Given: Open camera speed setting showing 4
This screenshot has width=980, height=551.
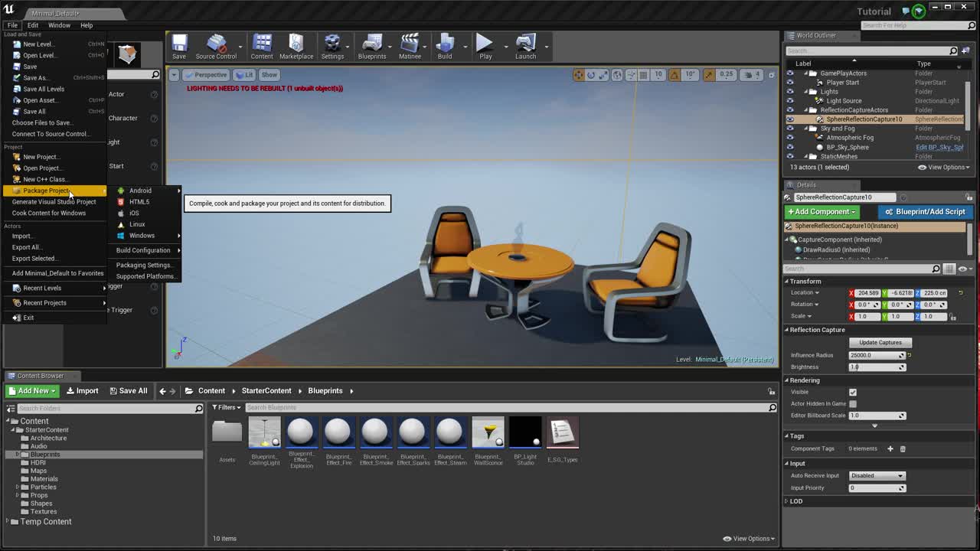Looking at the screenshot, I should click(753, 75).
